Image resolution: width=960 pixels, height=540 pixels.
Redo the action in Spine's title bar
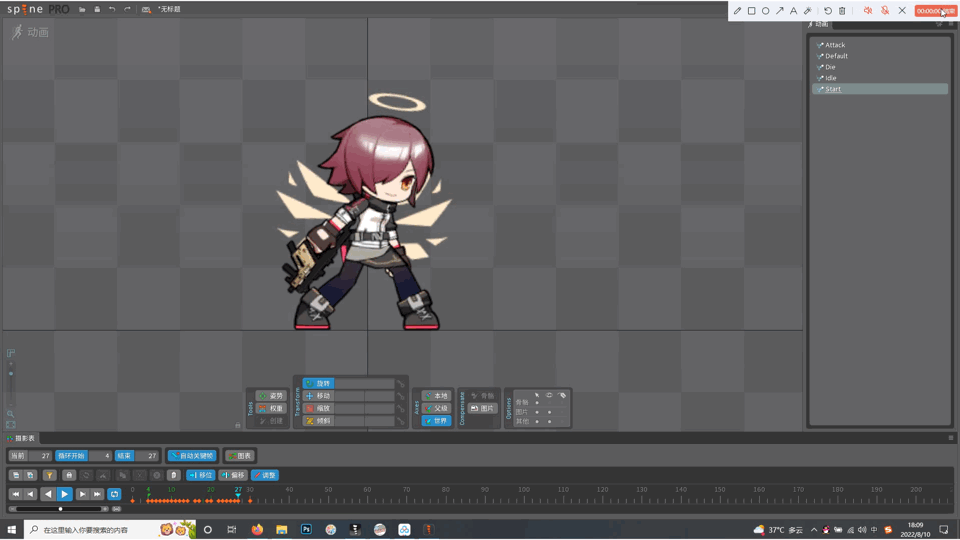pyautogui.click(x=127, y=9)
